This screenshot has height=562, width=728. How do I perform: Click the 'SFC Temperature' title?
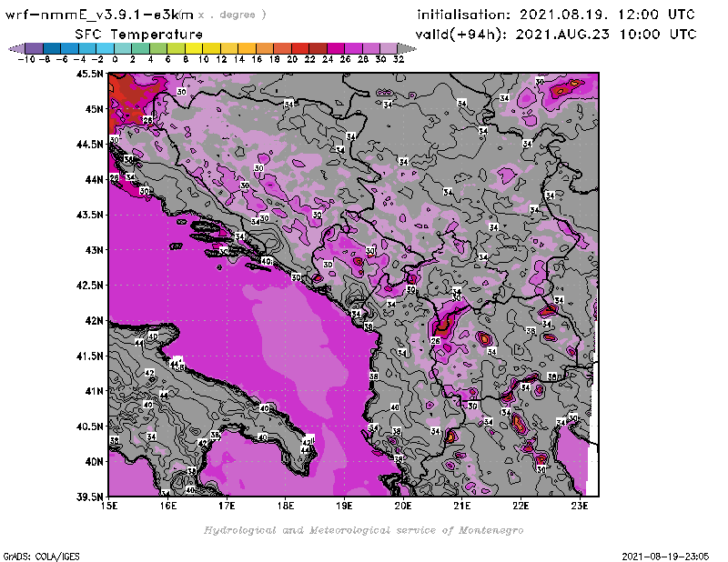139,35
